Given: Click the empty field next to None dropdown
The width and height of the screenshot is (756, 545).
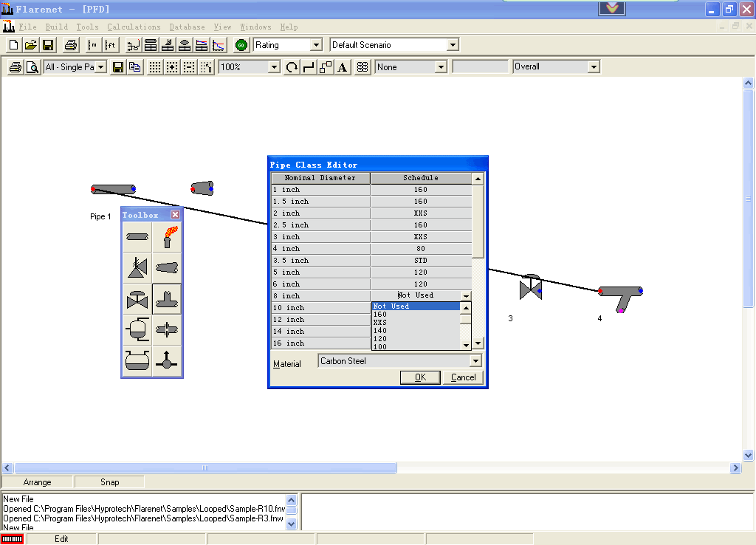Looking at the screenshot, I should click(x=480, y=67).
